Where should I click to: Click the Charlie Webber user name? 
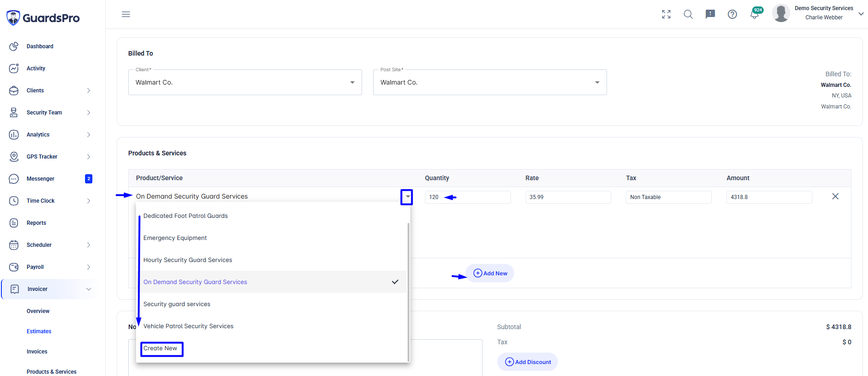coord(824,17)
